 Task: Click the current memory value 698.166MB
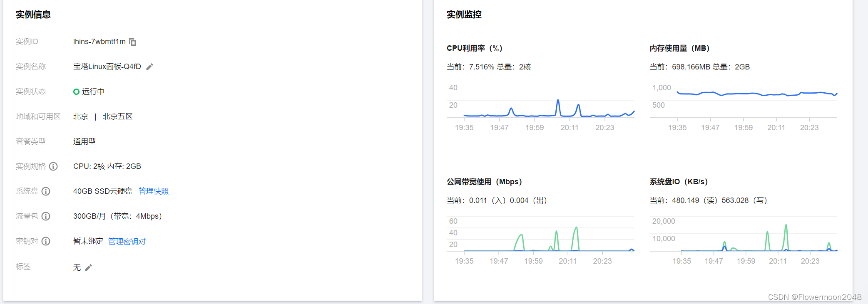(691, 67)
